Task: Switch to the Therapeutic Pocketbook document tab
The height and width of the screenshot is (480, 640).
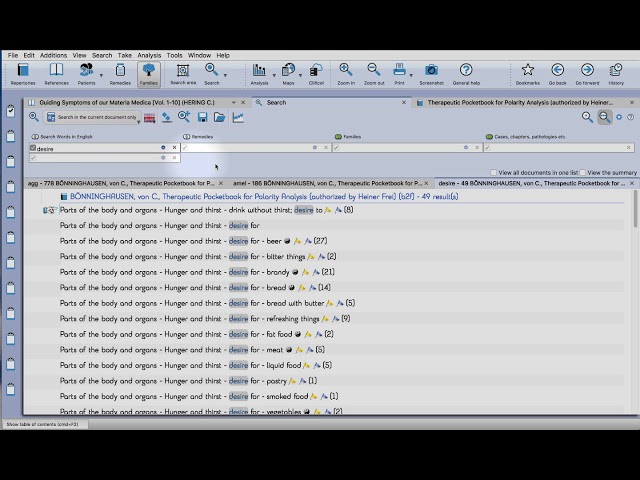Action: point(520,102)
